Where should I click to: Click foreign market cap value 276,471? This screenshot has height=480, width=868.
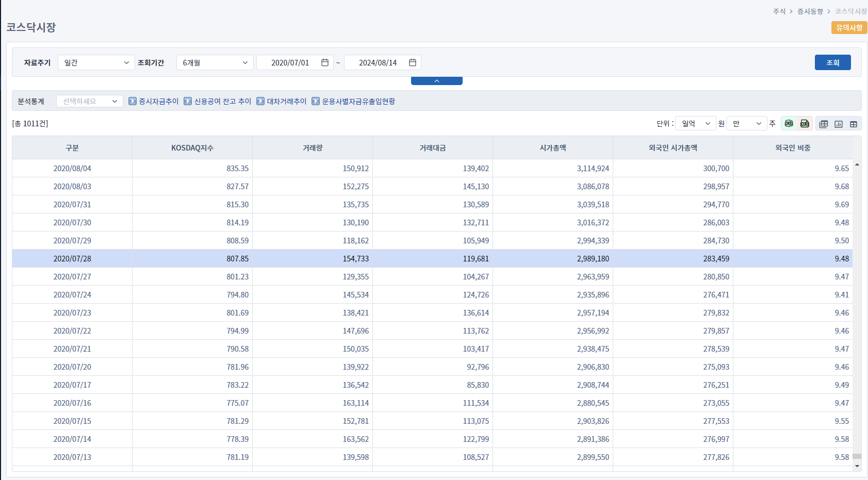coord(716,294)
